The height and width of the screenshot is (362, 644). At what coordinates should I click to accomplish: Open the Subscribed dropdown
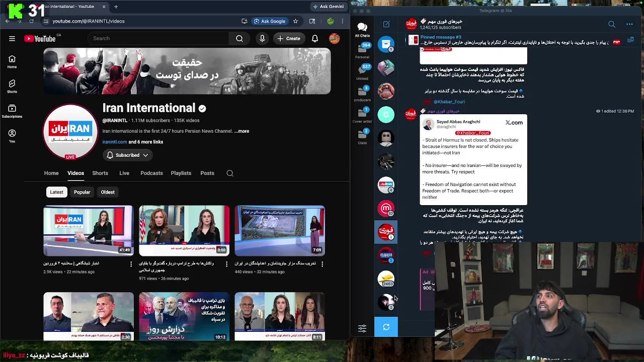pos(128,155)
